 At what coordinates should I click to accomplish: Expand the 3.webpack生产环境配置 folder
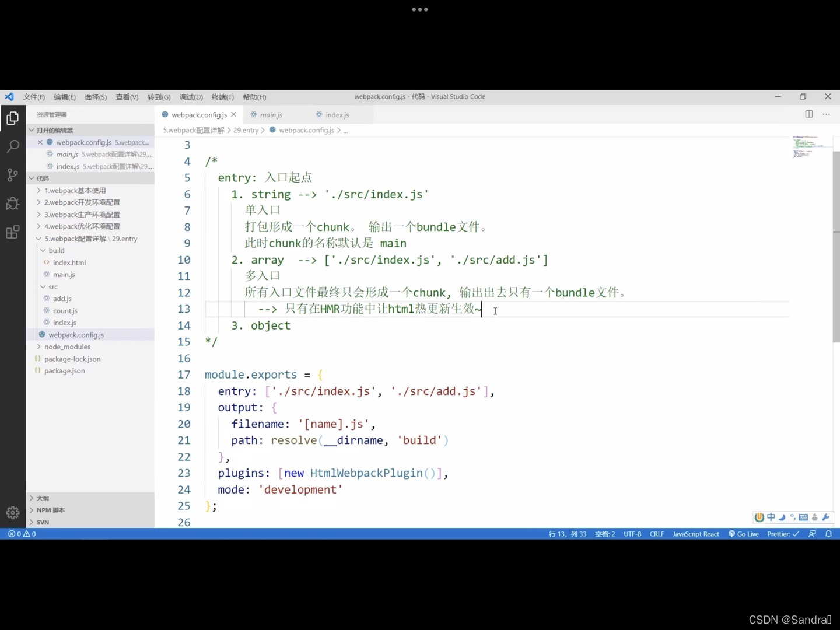pyautogui.click(x=90, y=215)
